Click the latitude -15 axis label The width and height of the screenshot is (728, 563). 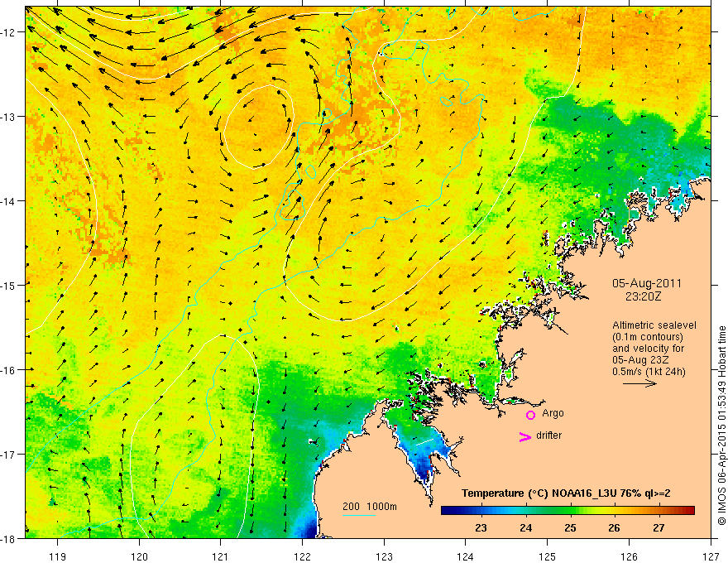tap(9, 285)
